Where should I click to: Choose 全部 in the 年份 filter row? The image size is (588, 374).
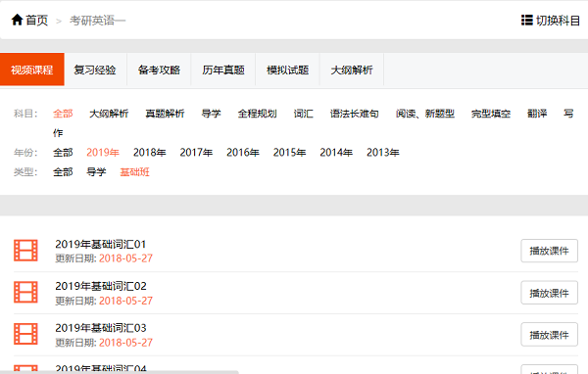click(63, 153)
